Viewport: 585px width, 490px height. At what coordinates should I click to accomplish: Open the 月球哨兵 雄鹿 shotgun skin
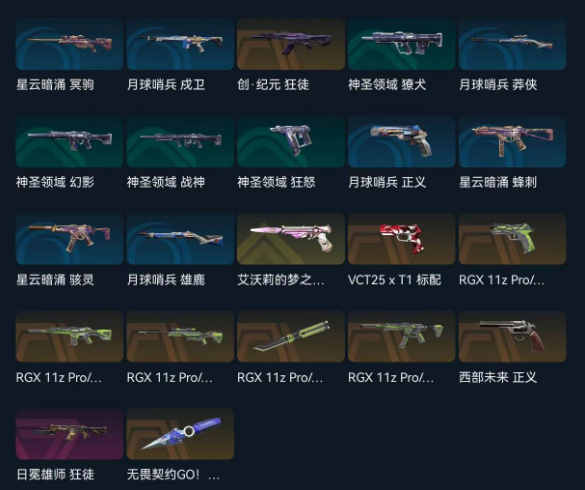click(x=180, y=239)
